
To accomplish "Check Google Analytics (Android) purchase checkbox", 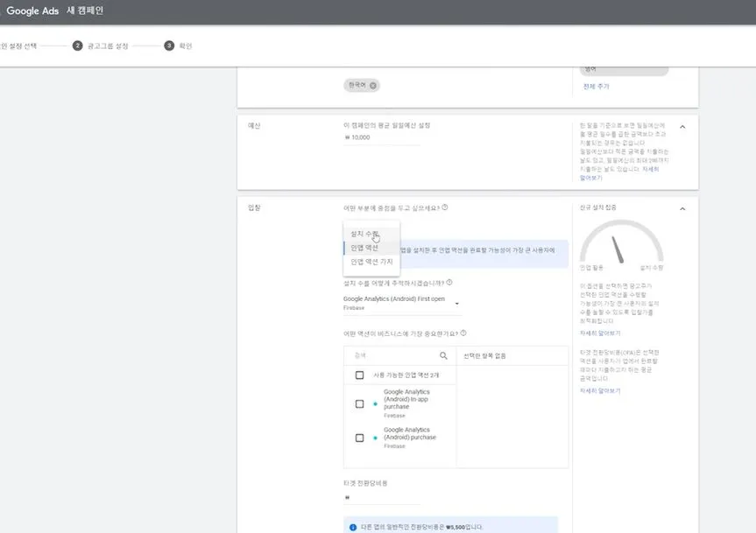I will (360, 438).
